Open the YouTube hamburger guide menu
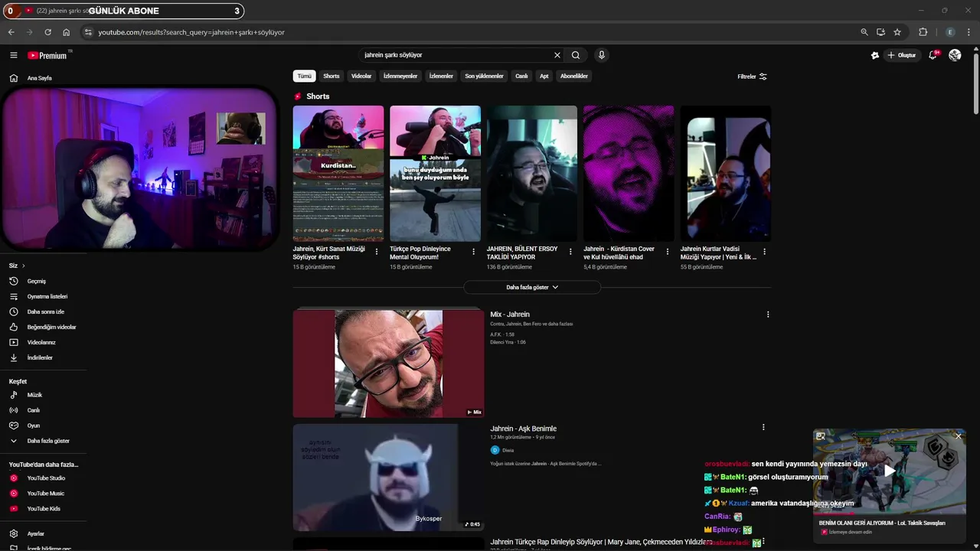980x551 pixels. pyautogui.click(x=13, y=55)
